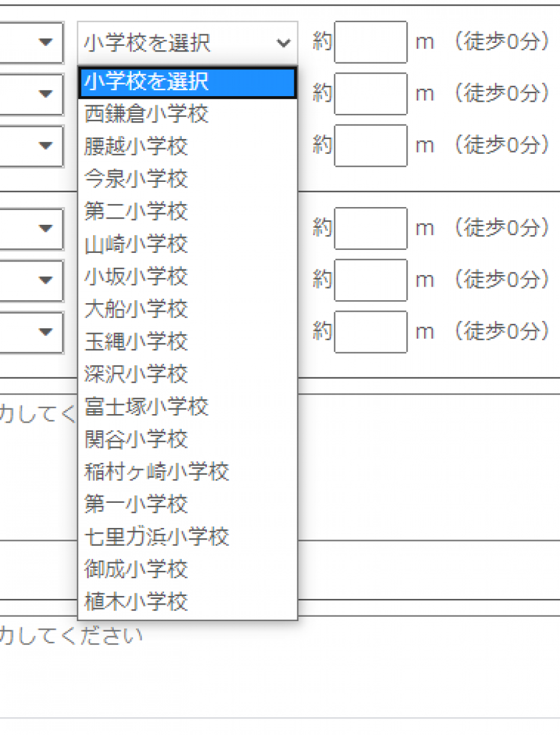The height and width of the screenshot is (735, 560).
Task: Choose 深沢小学校 as the elementary school
Action: (136, 374)
